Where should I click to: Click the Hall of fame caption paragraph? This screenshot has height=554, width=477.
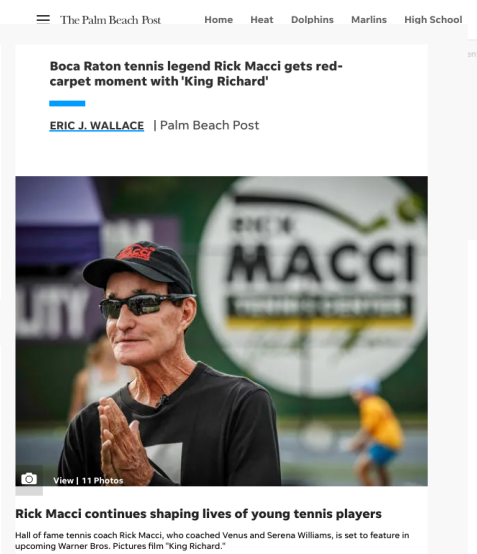pyautogui.click(x=212, y=541)
